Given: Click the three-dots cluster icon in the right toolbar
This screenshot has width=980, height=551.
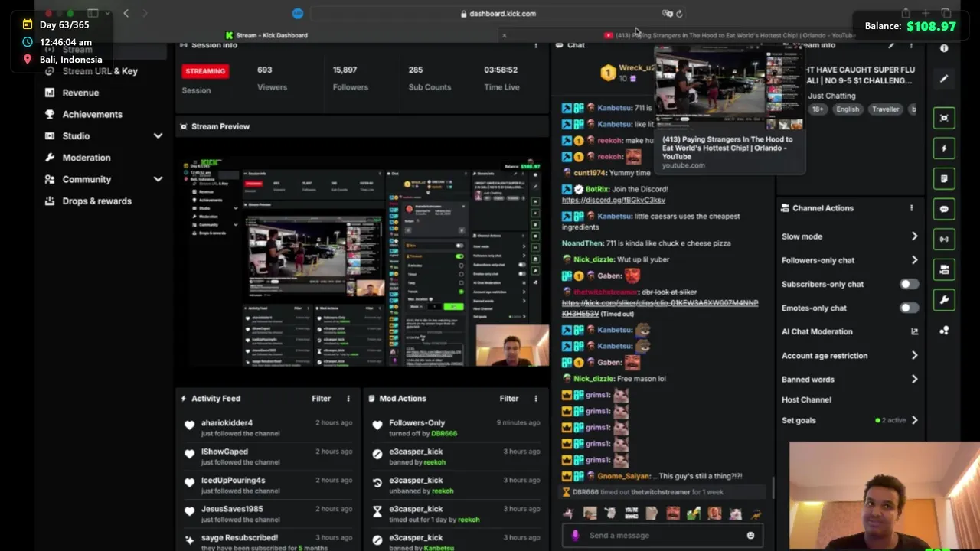Looking at the screenshot, I should pyautogui.click(x=944, y=331).
